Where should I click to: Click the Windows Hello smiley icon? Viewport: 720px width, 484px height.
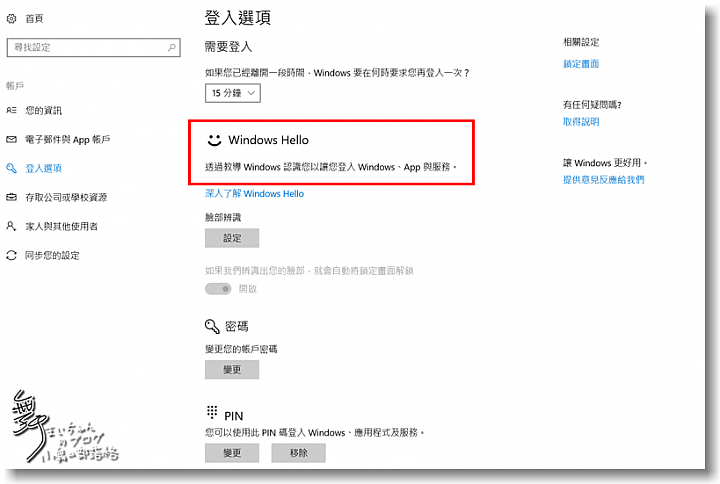214,140
